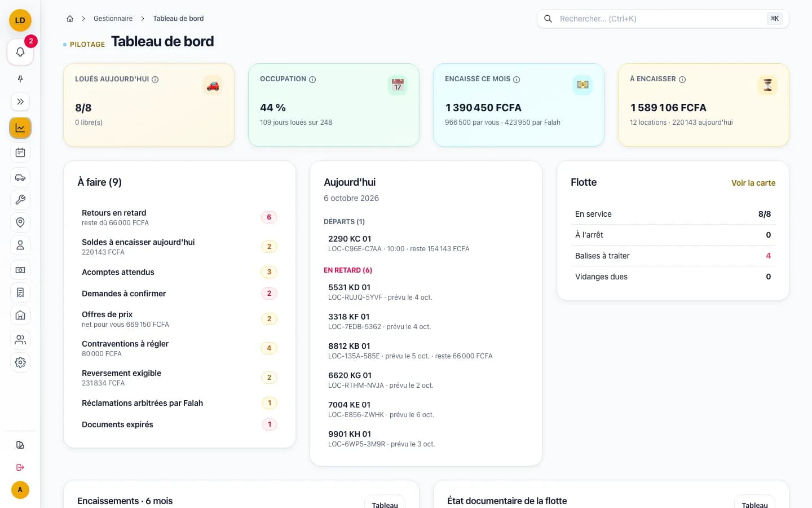
Task: Show info tooltip for Occupation
Action: coord(312,80)
